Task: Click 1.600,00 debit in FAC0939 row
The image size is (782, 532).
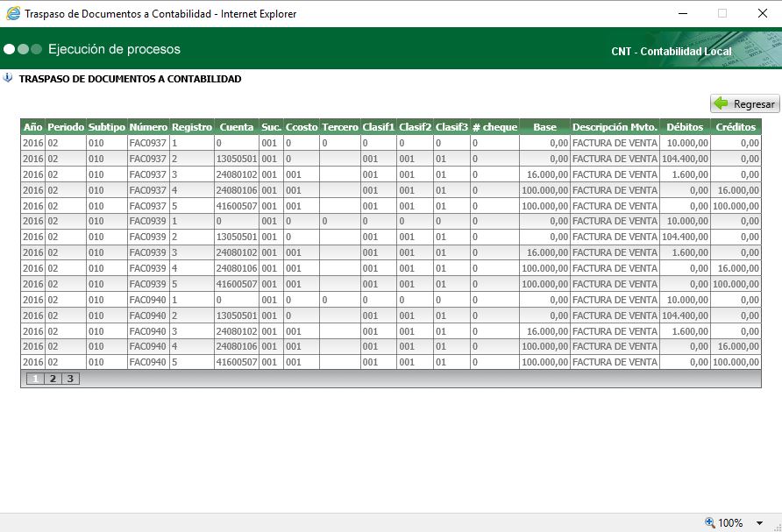Action: click(x=690, y=252)
